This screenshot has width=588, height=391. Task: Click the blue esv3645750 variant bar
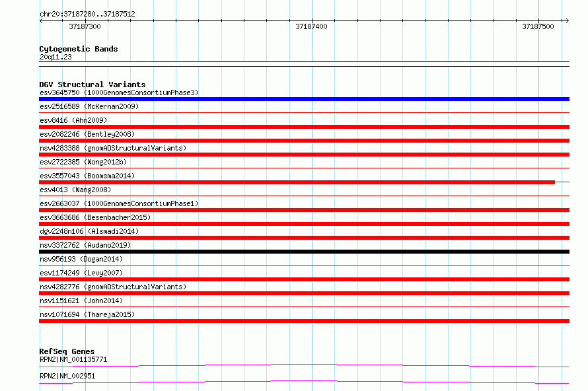(x=304, y=99)
